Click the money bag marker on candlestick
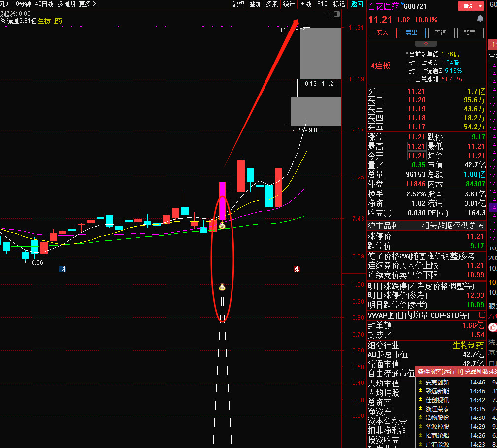The width and height of the screenshot is (497, 448). coord(222,225)
